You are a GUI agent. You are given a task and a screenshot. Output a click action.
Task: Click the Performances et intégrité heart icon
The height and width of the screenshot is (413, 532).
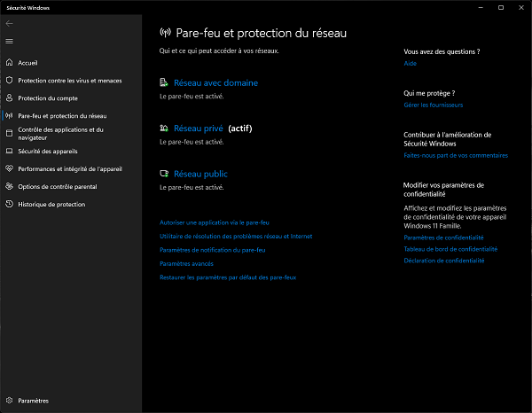[9, 168]
